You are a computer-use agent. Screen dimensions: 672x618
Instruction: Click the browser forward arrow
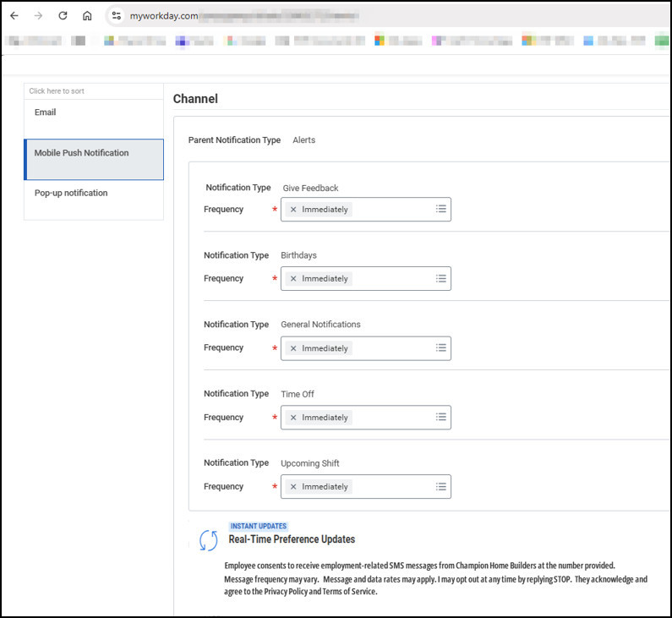[x=39, y=16]
